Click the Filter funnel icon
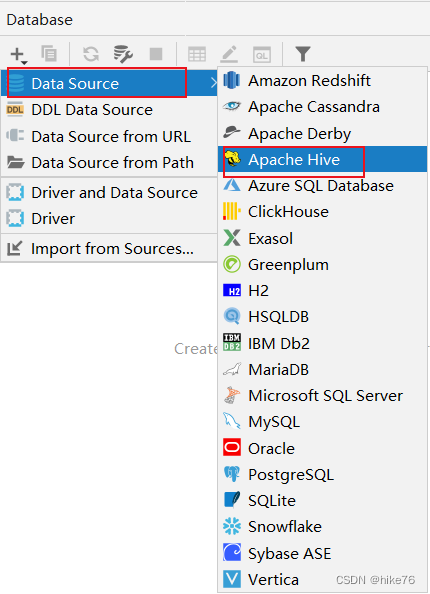This screenshot has height=594, width=430. [303, 54]
